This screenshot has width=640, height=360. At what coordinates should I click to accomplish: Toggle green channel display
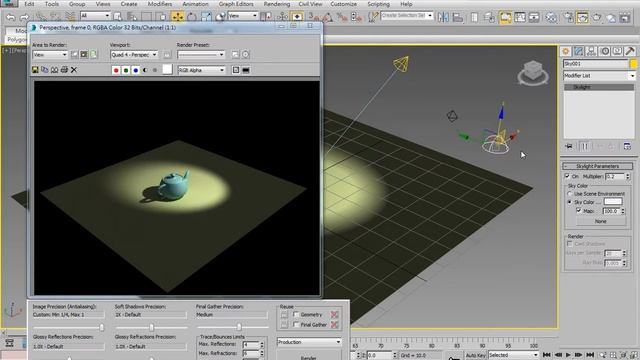[126, 70]
